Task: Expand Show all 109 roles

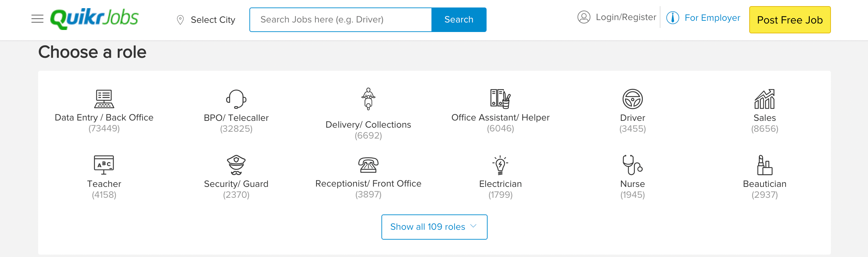Action: [x=434, y=227]
